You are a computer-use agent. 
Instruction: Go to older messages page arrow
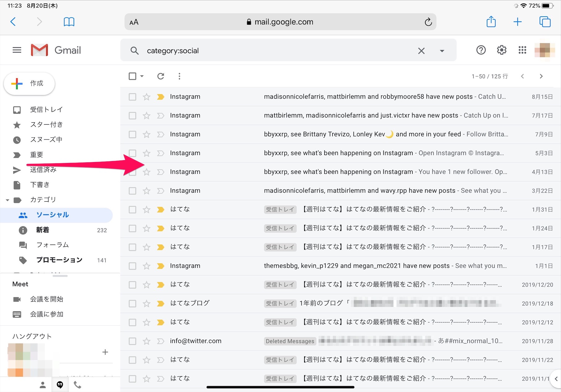(541, 76)
